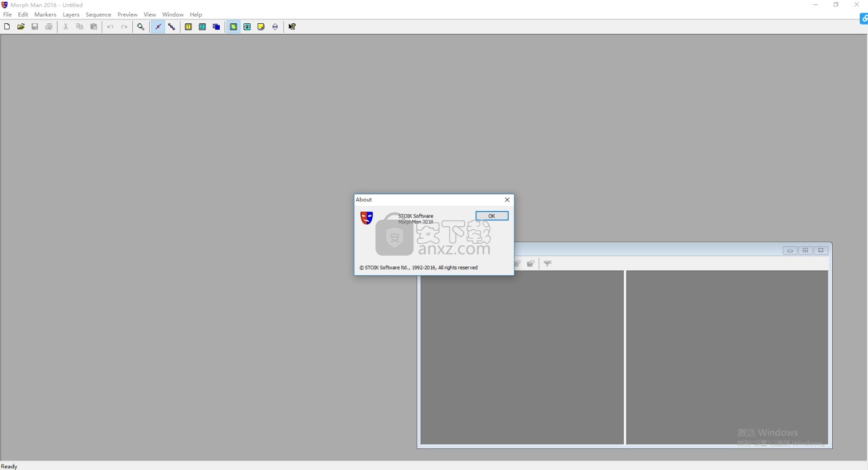Click the 'Ready' status bar text

9,466
